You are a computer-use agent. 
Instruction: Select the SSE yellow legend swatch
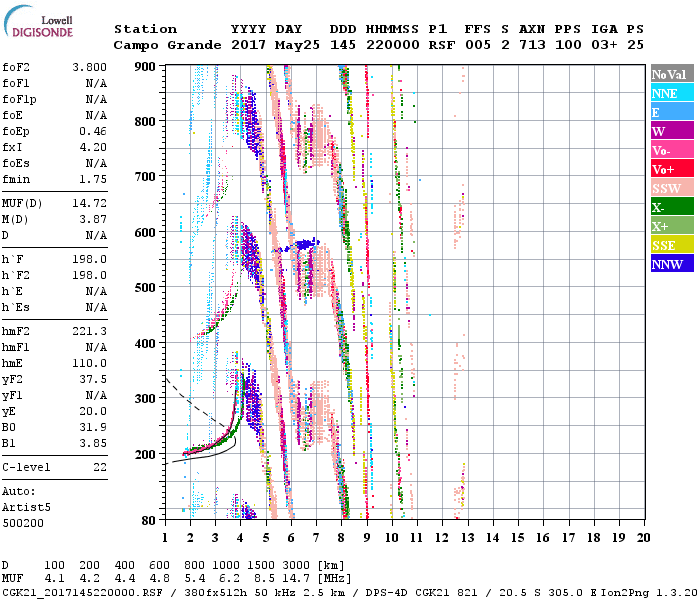pyautogui.click(x=672, y=245)
